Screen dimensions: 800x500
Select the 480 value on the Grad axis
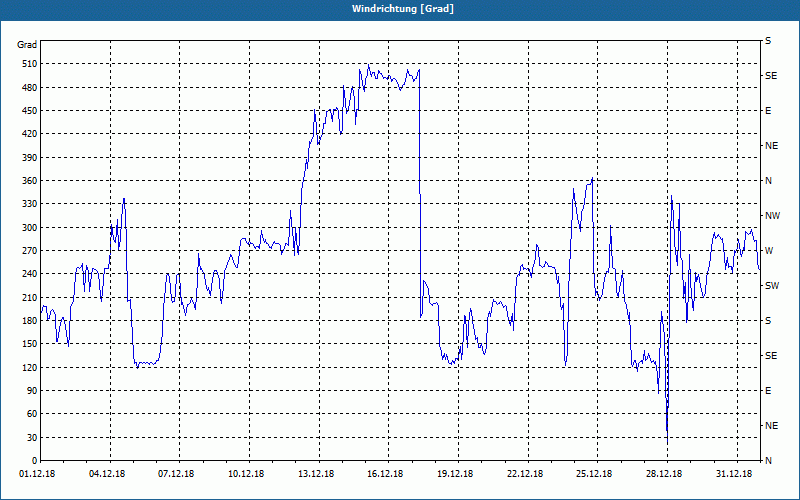(x=30, y=88)
